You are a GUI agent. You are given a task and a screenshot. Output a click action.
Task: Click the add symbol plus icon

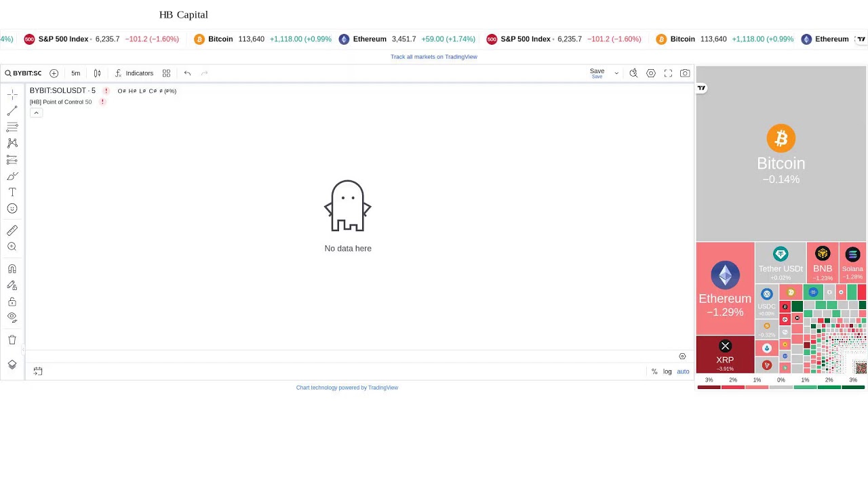coord(54,73)
